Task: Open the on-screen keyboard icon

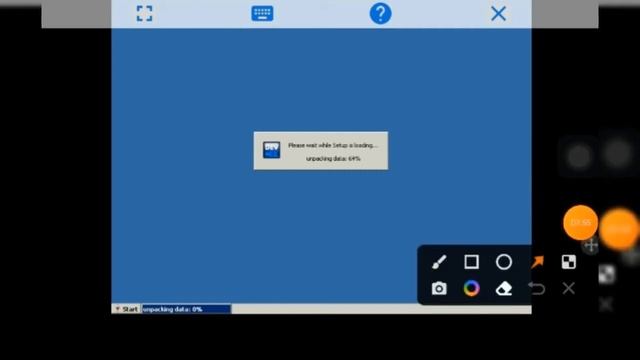Action: point(262,13)
